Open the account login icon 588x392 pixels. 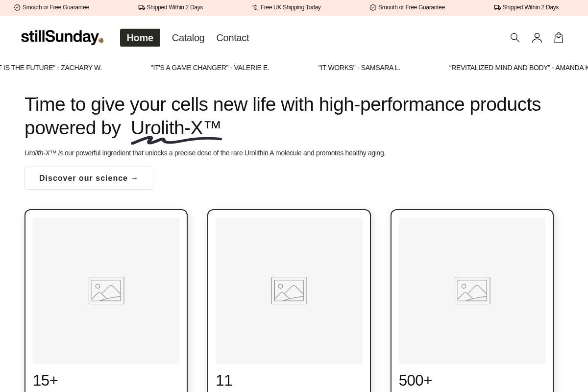coord(537,38)
